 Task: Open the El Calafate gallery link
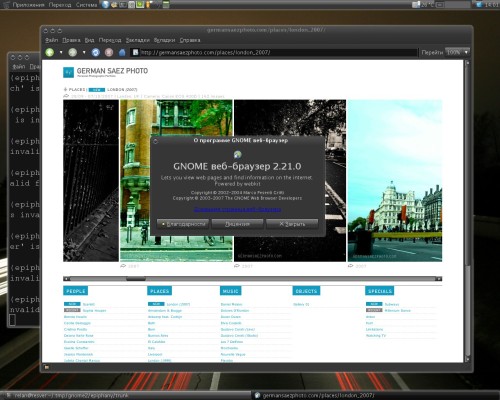coord(156,342)
